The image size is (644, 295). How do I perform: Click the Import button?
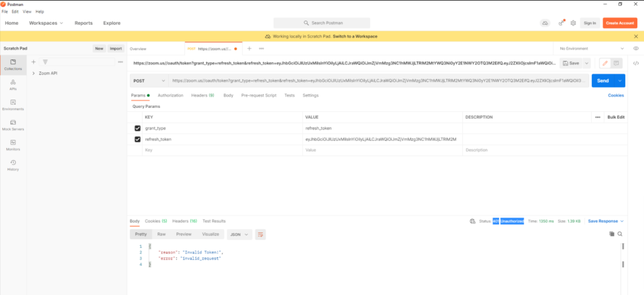coord(116,49)
